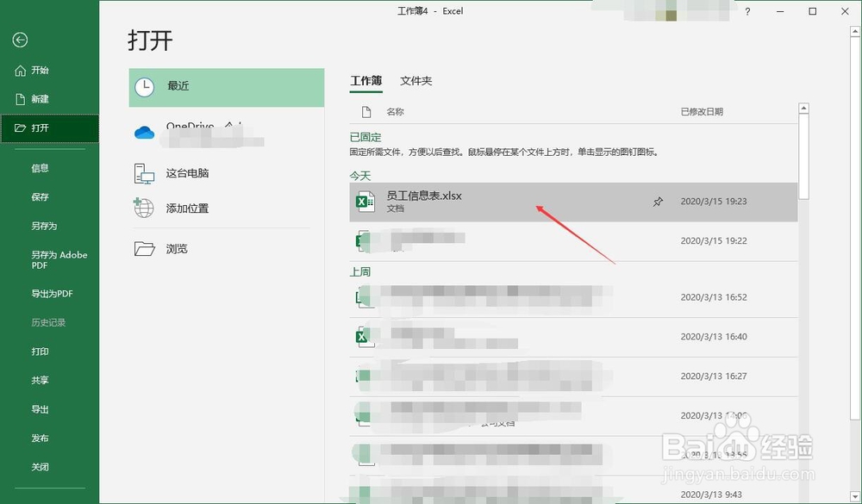
Task: Click the back arrow icon
Action: 21,40
